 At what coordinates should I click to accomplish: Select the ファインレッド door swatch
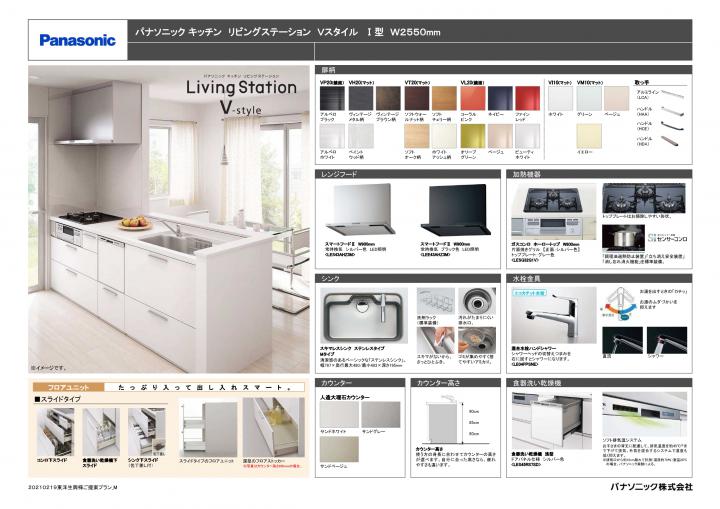click(x=528, y=98)
